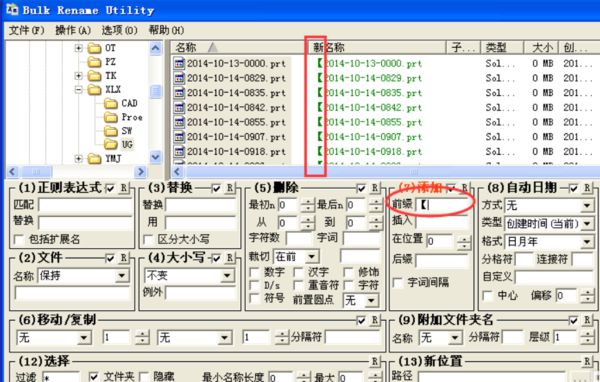Click file icon of 2014-10-14-0842.prt
Screen dimensions: 600x382
[179, 108]
